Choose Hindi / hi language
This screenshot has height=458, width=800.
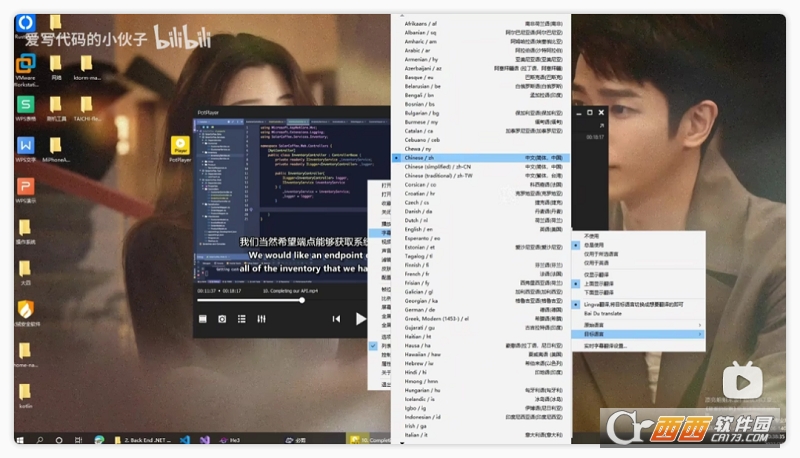(481, 372)
